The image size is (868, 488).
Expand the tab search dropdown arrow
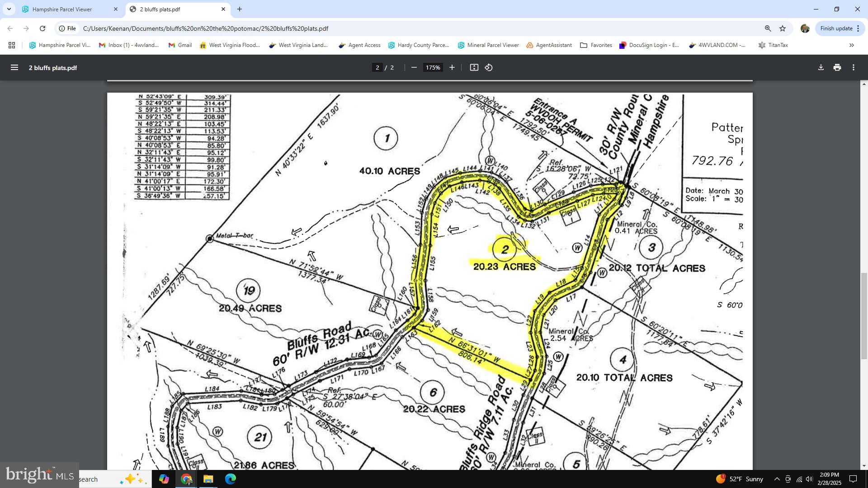pyautogui.click(x=9, y=9)
